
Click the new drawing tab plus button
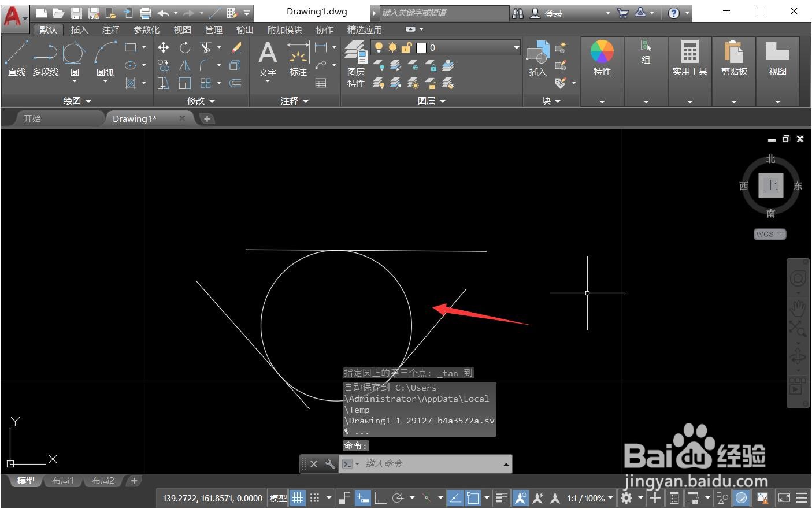pos(206,118)
